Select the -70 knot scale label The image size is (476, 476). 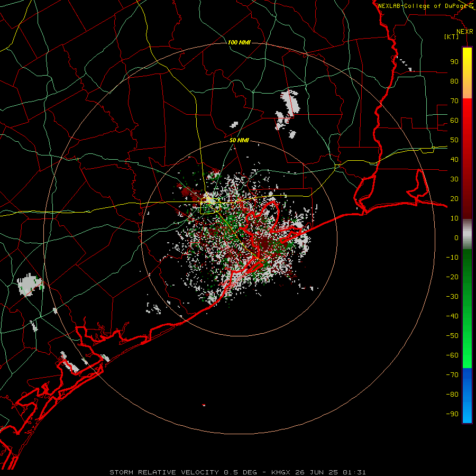452,375
